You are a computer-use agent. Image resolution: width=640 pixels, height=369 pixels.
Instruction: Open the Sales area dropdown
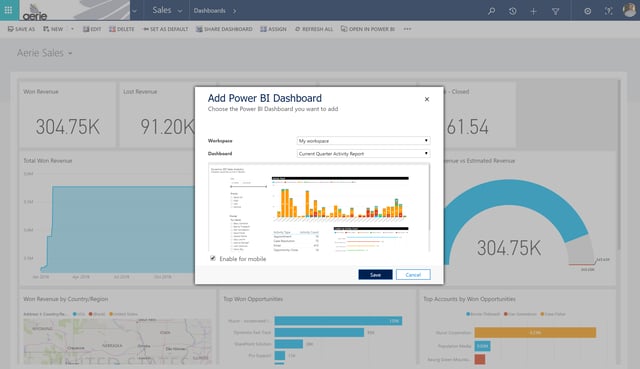tap(167, 11)
